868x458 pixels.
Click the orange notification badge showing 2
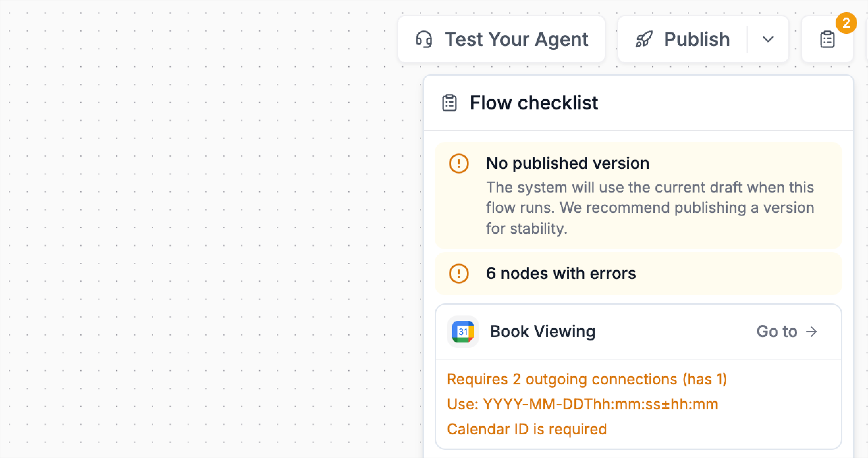click(x=846, y=23)
